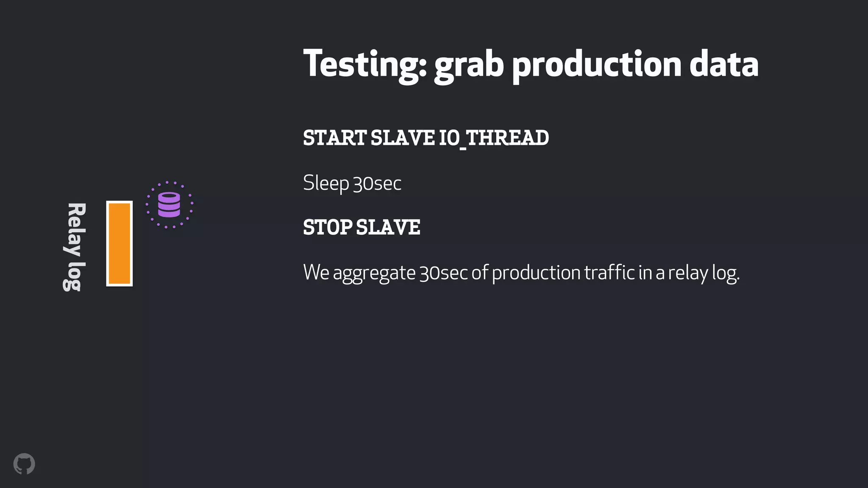
Task: Click 'SLAVE' in START SLAVE IO_THREAD
Action: (403, 138)
